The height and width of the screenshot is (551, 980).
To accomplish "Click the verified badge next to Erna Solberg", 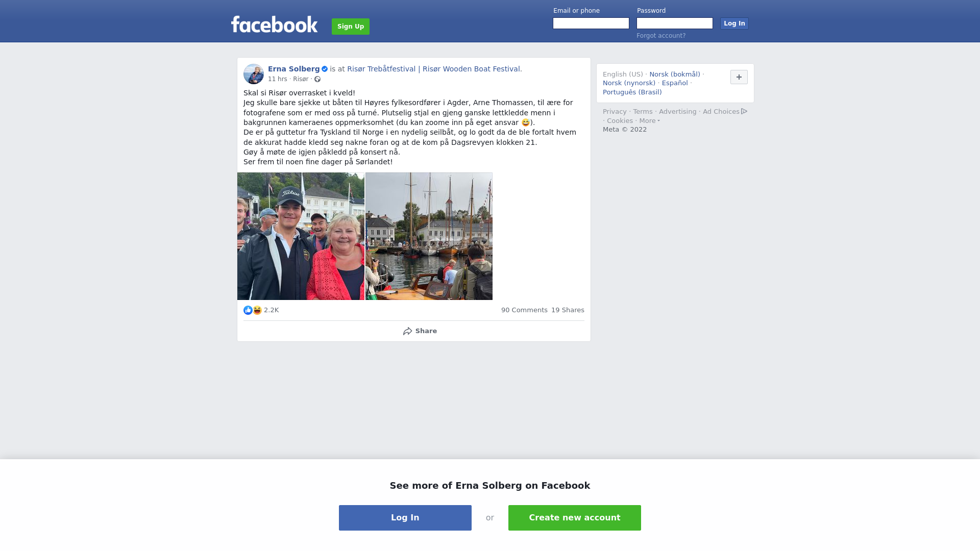I will pos(325,69).
